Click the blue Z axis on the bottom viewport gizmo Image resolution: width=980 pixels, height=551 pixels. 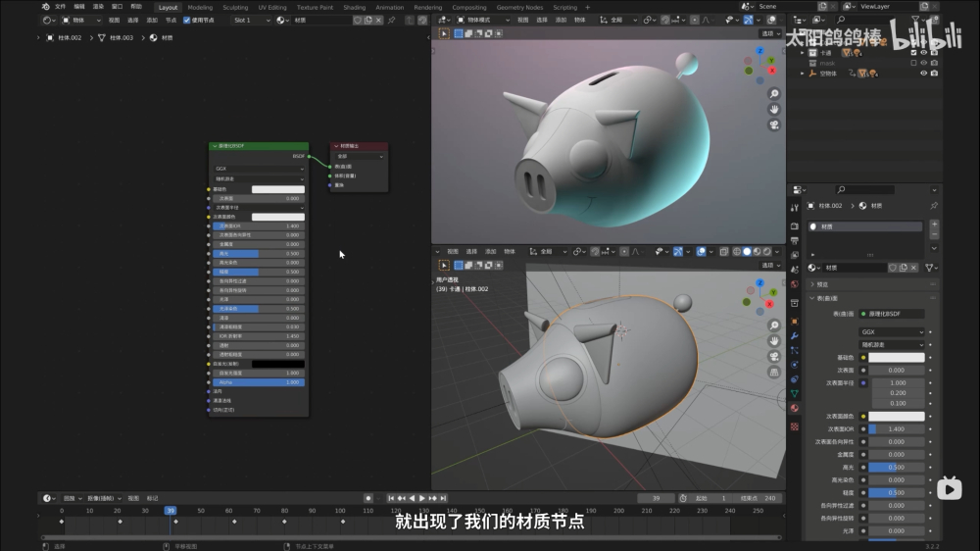pyautogui.click(x=760, y=282)
